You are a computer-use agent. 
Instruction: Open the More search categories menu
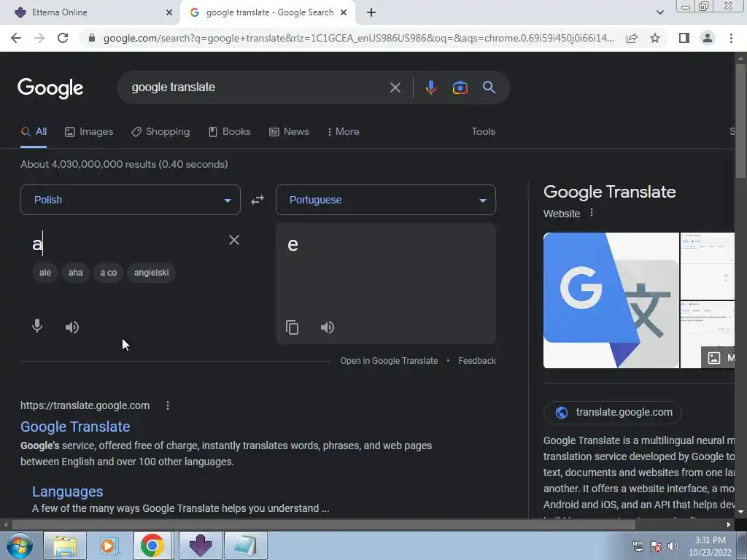click(x=343, y=132)
